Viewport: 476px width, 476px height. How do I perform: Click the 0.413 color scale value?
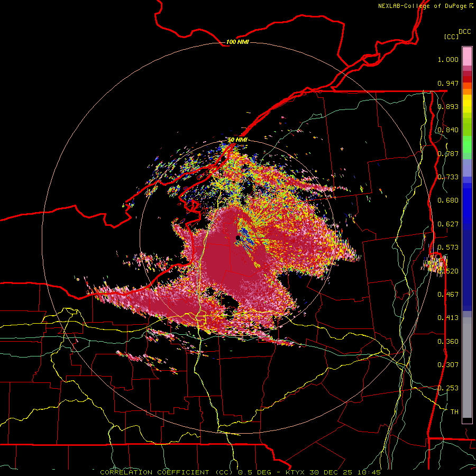coord(448,318)
